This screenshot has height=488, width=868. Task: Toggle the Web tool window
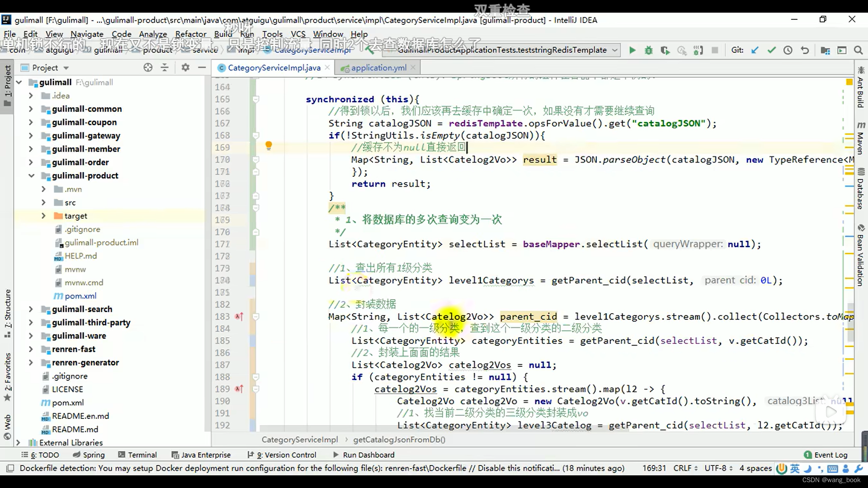click(x=7, y=427)
